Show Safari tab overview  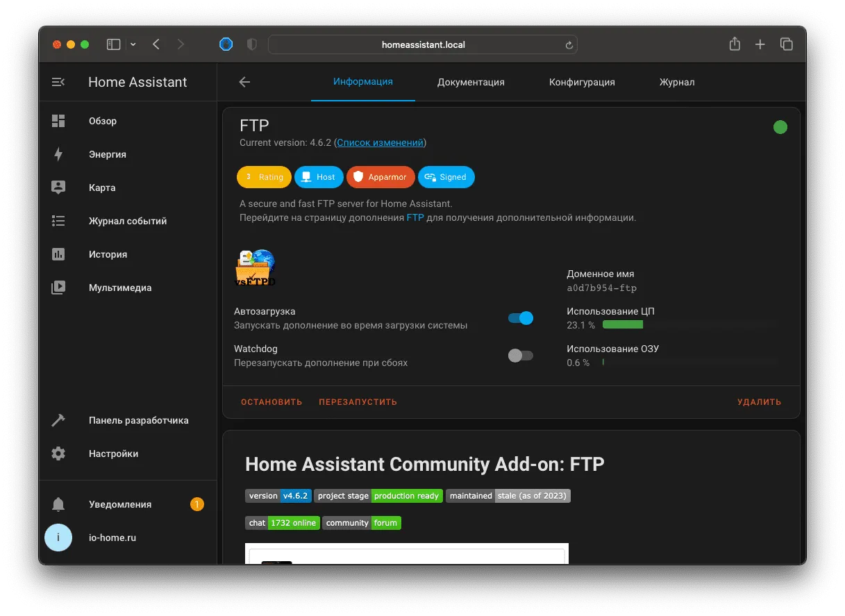coord(787,44)
